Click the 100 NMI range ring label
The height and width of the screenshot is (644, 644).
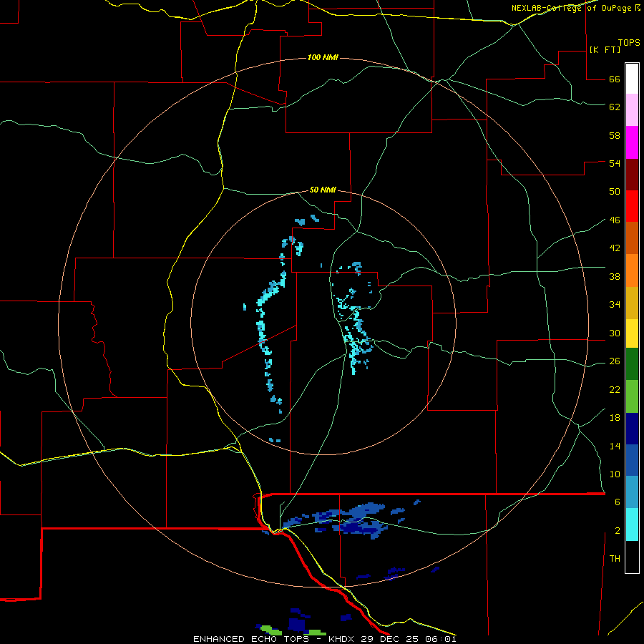tap(323, 57)
